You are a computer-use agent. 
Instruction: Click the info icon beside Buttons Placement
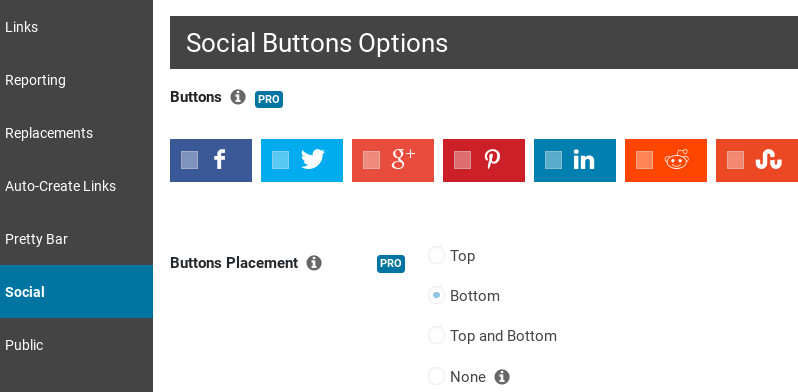pyautogui.click(x=314, y=263)
